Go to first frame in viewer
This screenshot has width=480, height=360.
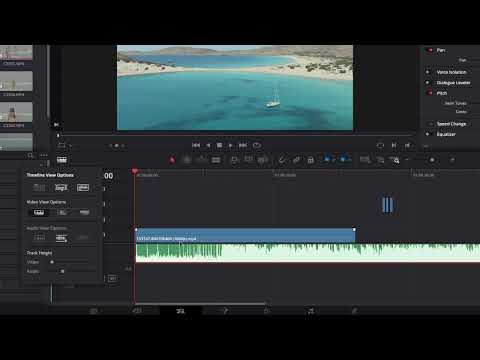pos(196,145)
